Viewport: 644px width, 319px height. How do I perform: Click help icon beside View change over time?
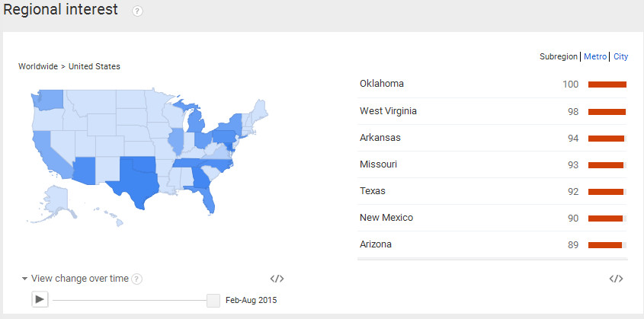pyautogui.click(x=137, y=279)
